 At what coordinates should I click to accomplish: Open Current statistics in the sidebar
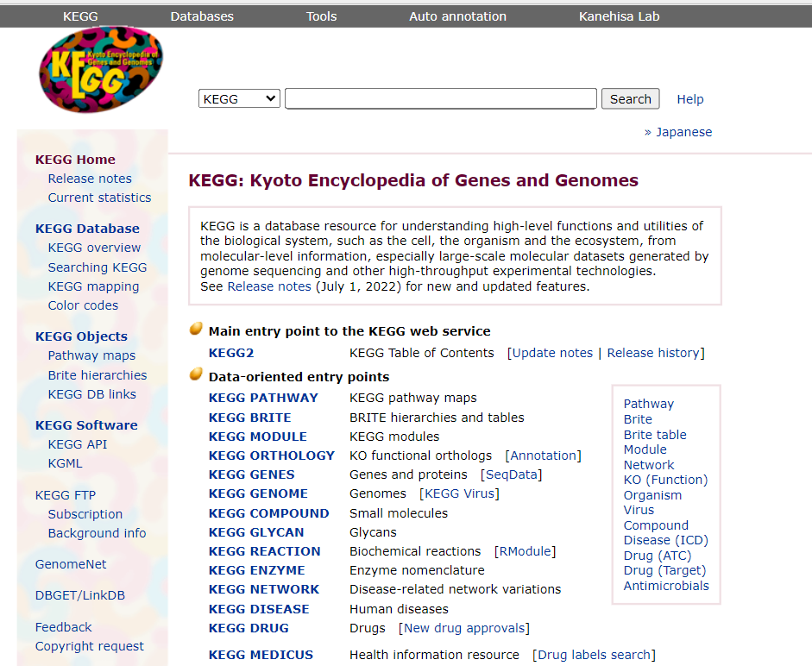click(99, 198)
